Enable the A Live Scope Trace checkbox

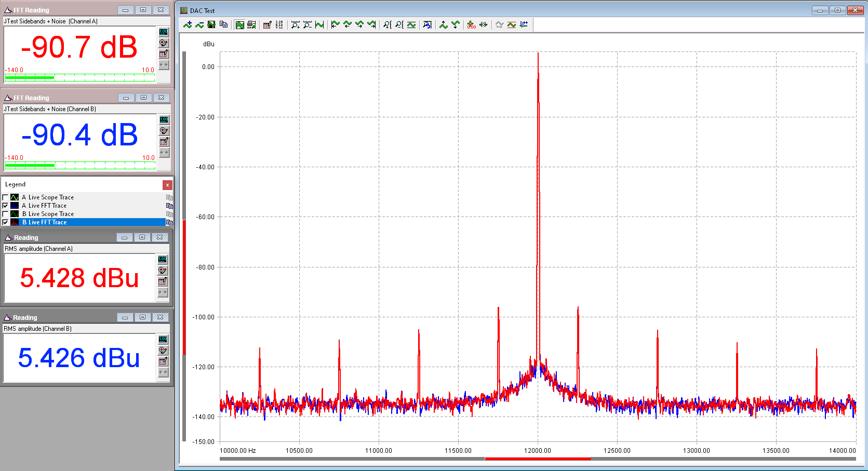[x=5, y=197]
